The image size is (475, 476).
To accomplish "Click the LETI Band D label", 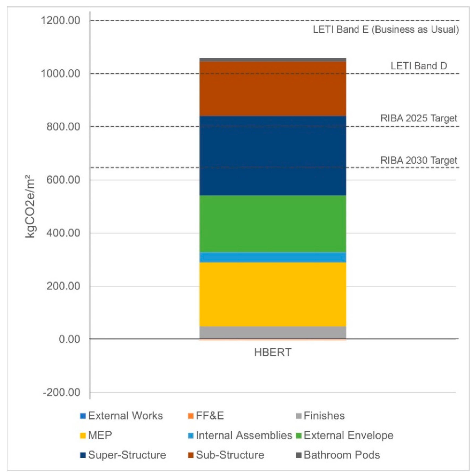I will point(419,66).
